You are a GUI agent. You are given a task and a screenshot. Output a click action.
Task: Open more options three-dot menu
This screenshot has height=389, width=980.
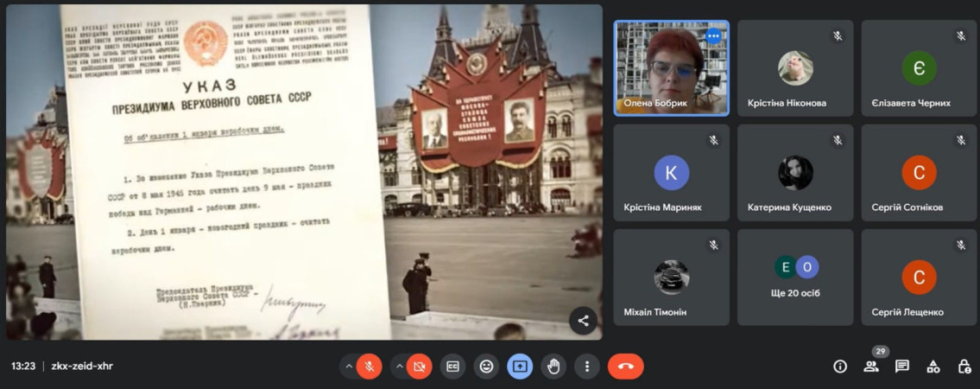[x=587, y=367]
